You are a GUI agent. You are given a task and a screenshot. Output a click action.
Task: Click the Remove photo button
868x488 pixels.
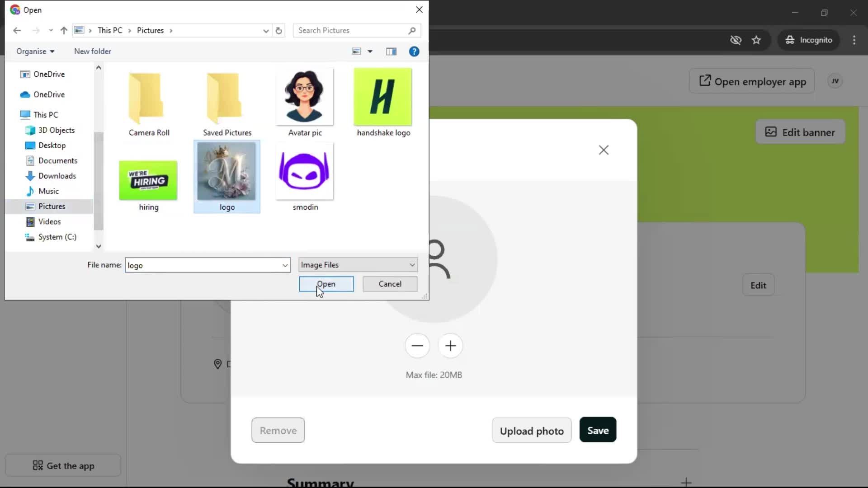pyautogui.click(x=278, y=430)
